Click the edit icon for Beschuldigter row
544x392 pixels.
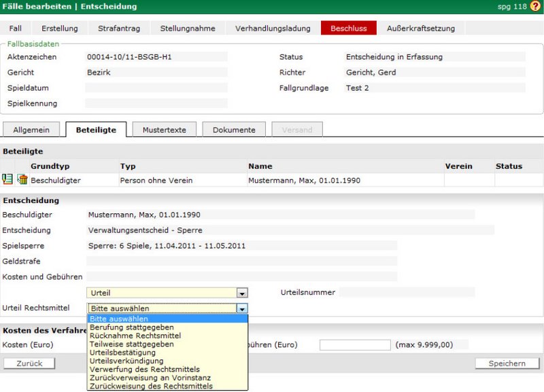coord(7,180)
